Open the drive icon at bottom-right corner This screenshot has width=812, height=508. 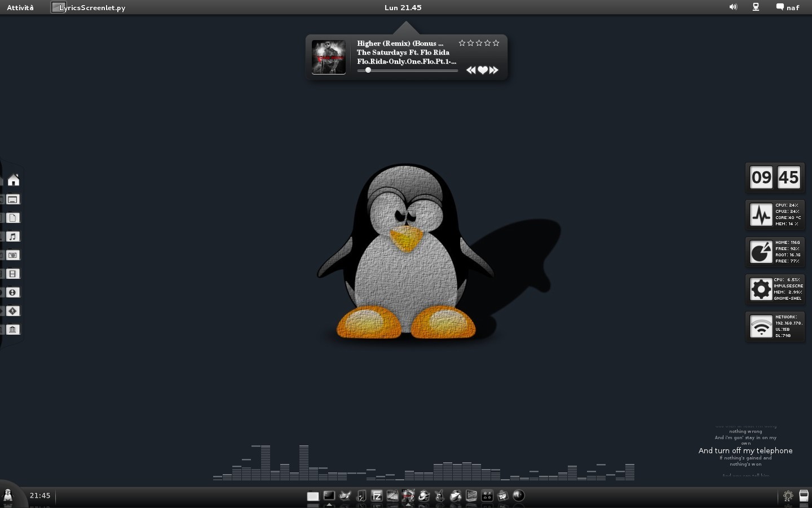coord(804,496)
